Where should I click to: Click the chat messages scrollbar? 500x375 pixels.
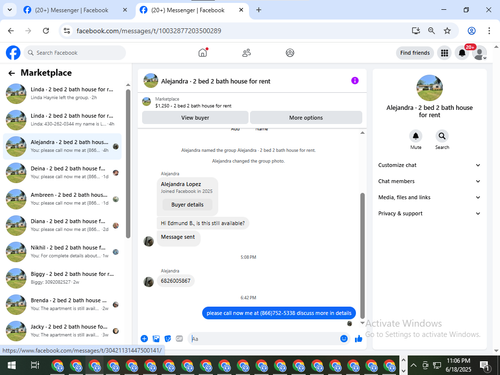(x=362, y=255)
